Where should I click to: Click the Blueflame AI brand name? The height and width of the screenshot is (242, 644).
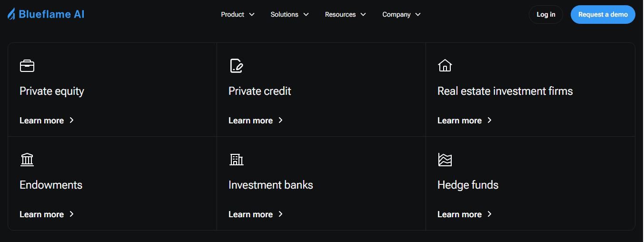51,14
